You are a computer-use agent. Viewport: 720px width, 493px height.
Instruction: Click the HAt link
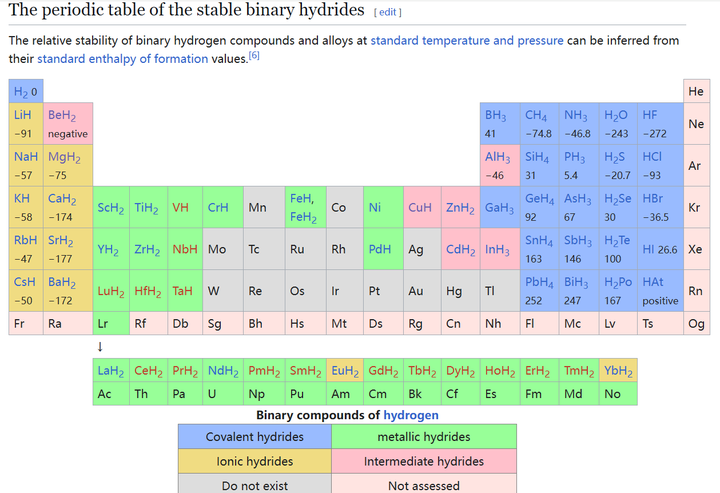pos(653,282)
